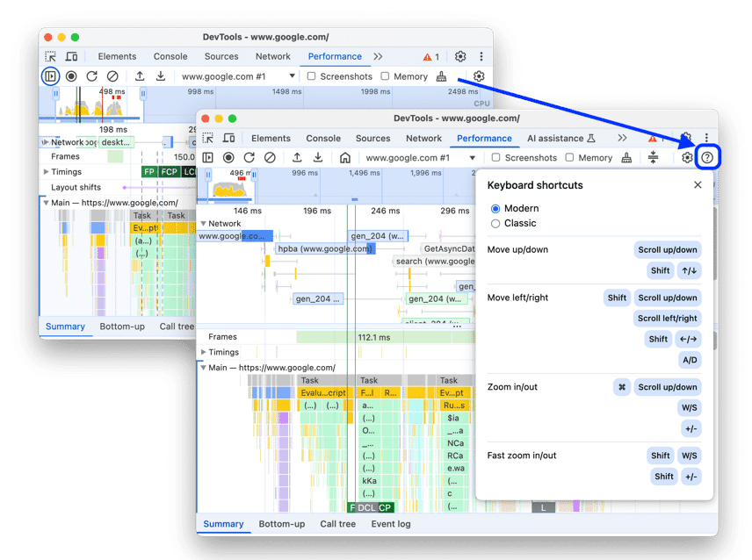
Task: Open capture settings gear in back Performance toolbar
Action: [479, 76]
